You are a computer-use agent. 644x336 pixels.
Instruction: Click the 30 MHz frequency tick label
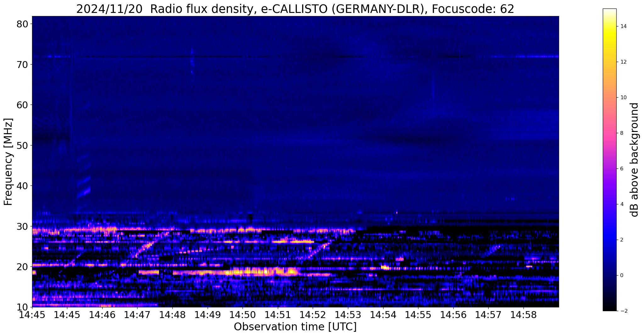(x=22, y=226)
